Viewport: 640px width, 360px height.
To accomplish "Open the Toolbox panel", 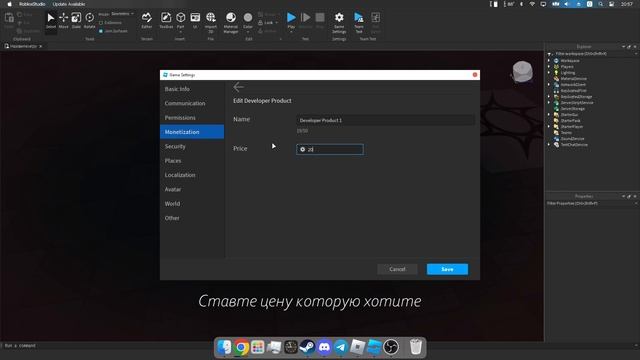I will (166, 20).
